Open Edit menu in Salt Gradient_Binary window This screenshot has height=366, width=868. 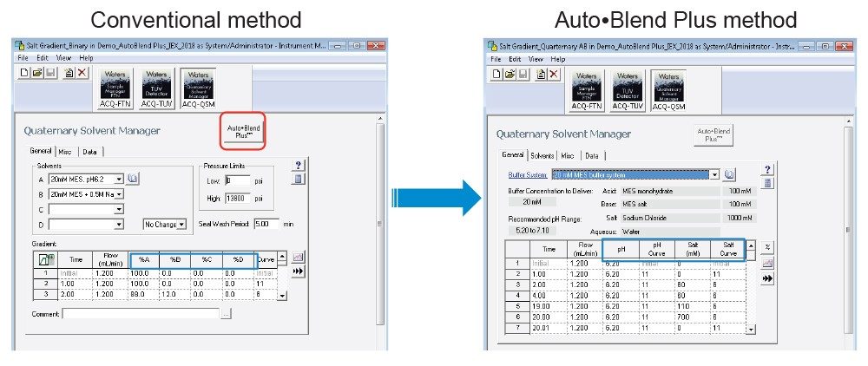[43, 57]
